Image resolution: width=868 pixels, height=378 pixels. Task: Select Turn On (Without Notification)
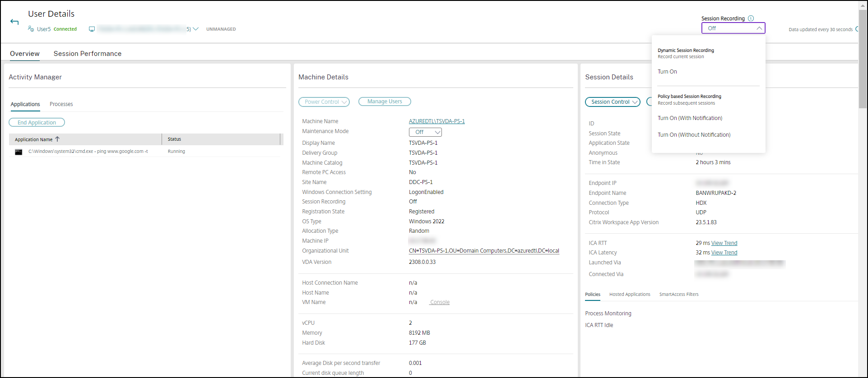point(694,135)
